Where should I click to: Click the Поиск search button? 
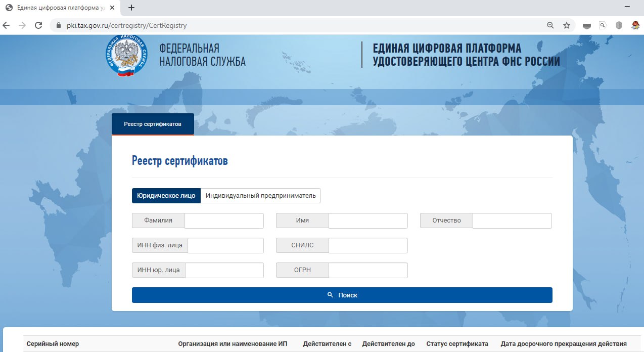[x=342, y=295]
